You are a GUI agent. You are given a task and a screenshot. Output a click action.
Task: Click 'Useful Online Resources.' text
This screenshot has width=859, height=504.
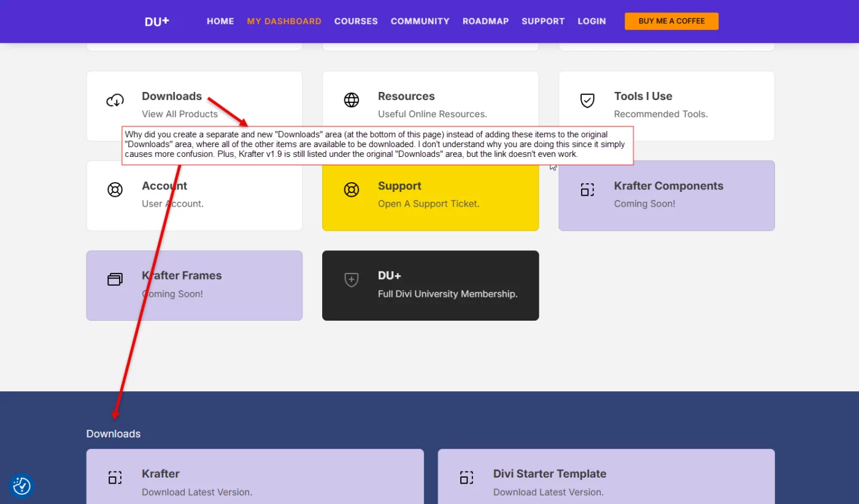click(x=433, y=114)
